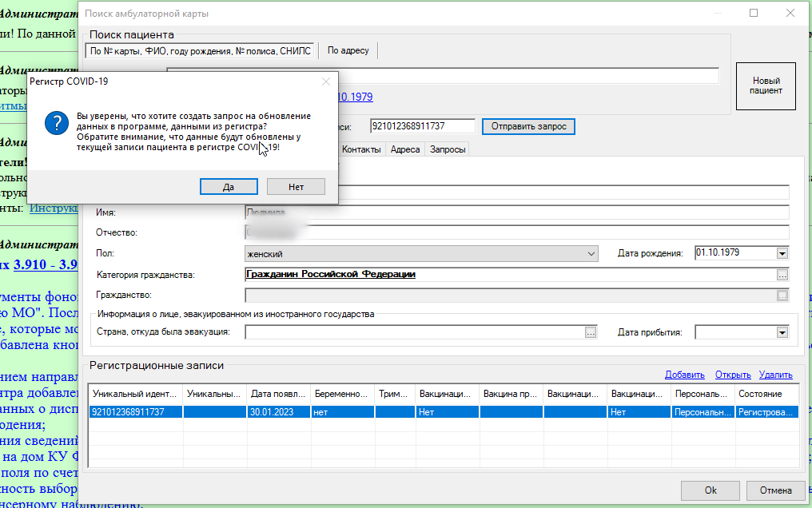
Task: Select the search tab по № карты, ФИО
Action: coord(200,50)
